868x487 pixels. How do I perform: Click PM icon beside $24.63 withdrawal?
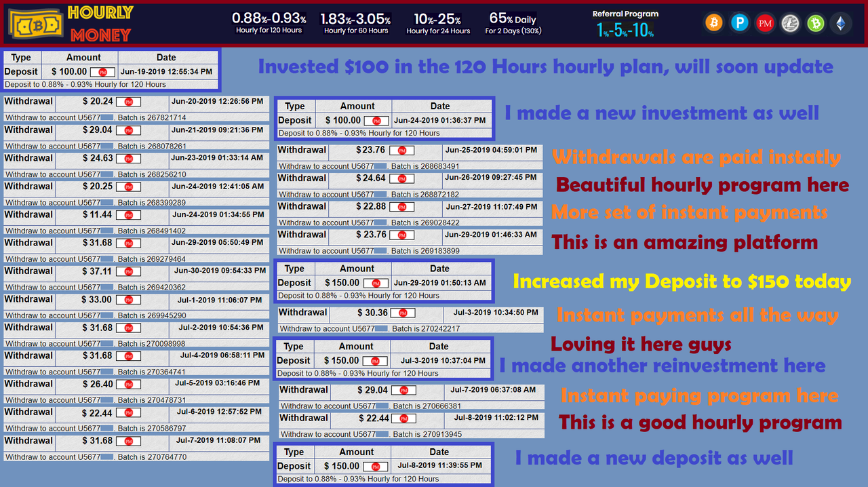(x=128, y=159)
